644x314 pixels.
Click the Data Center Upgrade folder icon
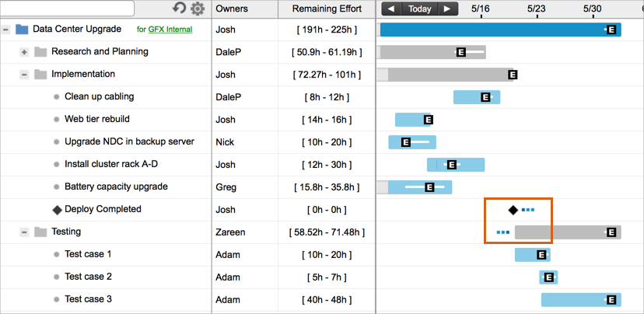click(x=22, y=30)
